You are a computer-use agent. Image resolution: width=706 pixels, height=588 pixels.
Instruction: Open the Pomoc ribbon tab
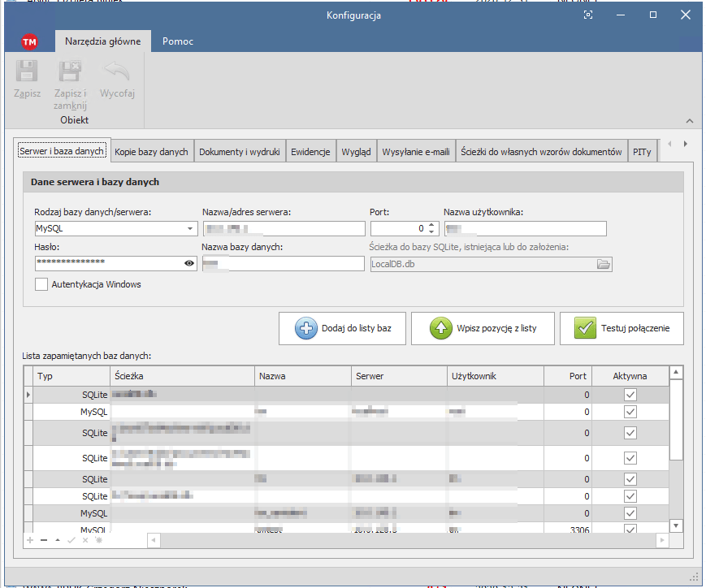pos(177,41)
